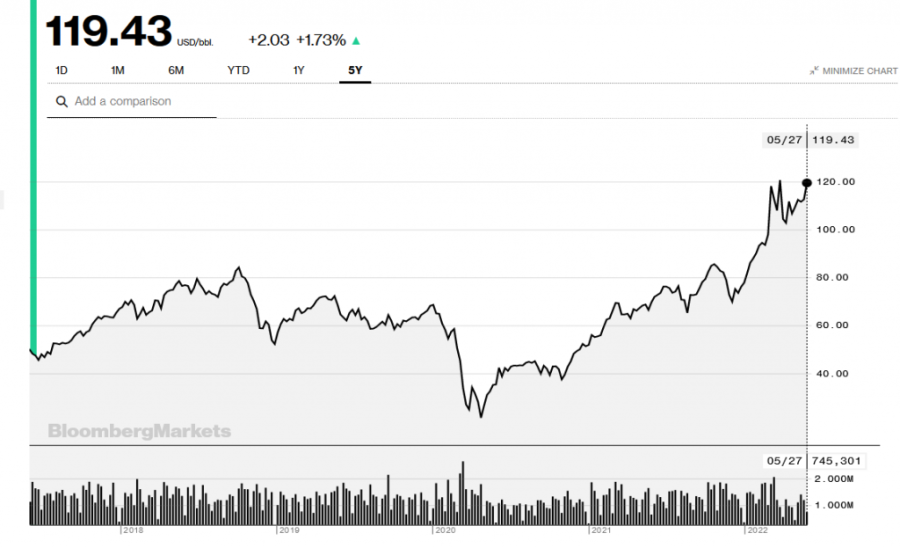The width and height of the screenshot is (900, 548).
Task: Click the 2022 marker on the time axis
Action: click(x=757, y=529)
